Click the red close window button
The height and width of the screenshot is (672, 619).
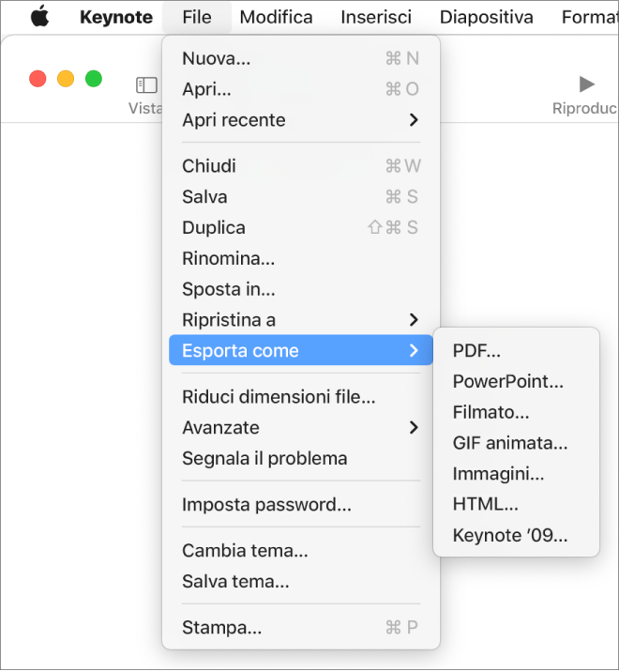pyautogui.click(x=38, y=79)
